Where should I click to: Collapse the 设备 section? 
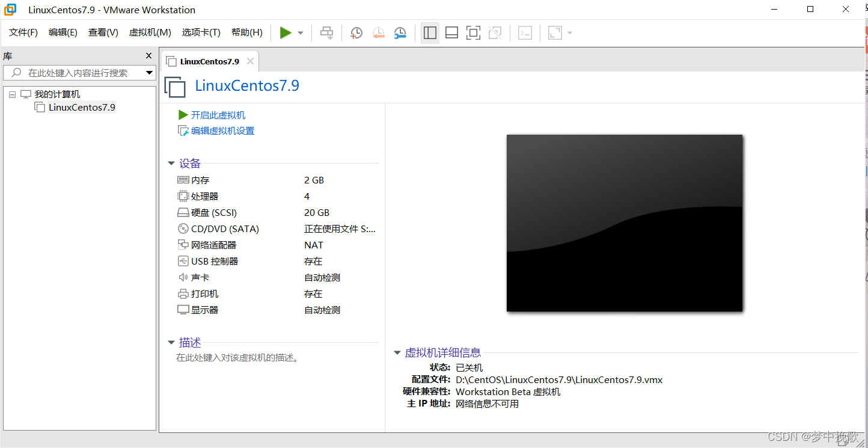pos(171,164)
